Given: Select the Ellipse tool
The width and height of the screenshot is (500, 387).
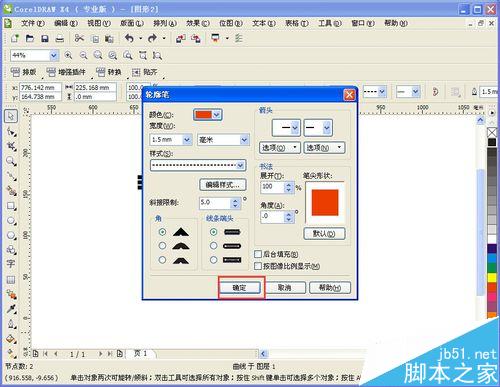Looking at the screenshot, I should point(11,221).
